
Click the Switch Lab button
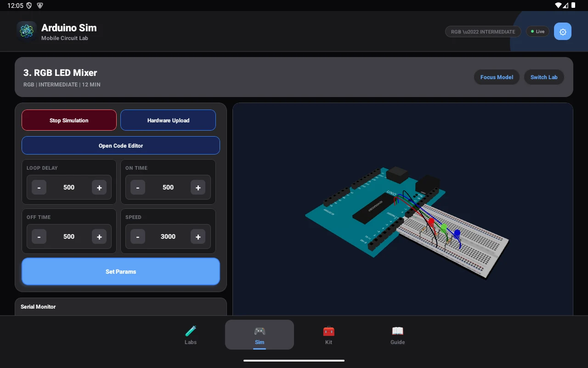coord(544,77)
